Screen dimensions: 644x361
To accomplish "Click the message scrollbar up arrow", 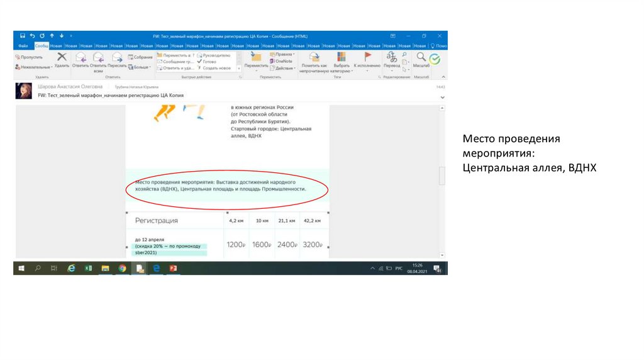I will pyautogui.click(x=442, y=108).
